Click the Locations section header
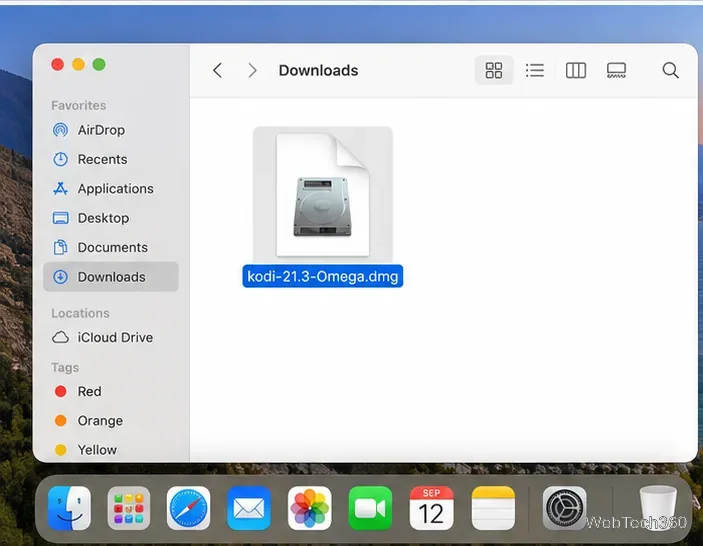Image resolution: width=703 pixels, height=546 pixels. (x=80, y=313)
